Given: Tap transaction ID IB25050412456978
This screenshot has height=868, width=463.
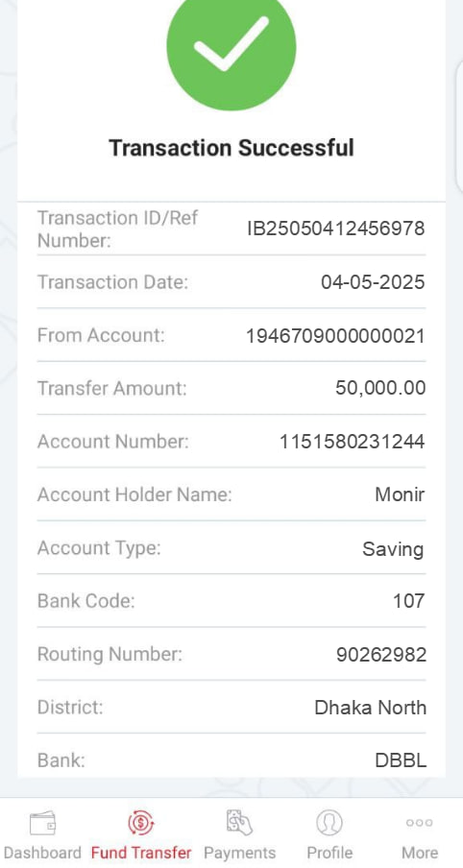Looking at the screenshot, I should pos(336,229).
